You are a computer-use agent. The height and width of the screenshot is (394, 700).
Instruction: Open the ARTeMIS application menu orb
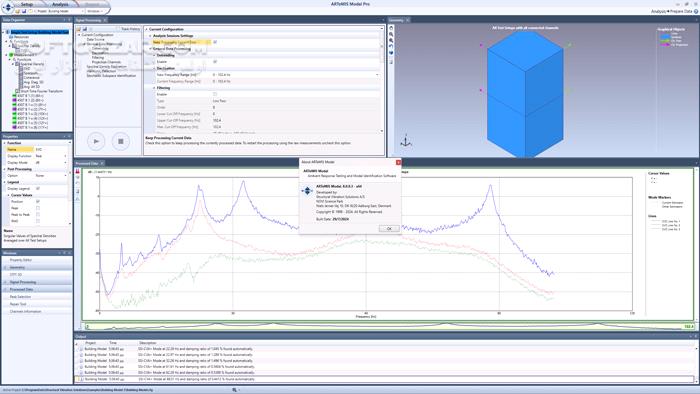click(x=8, y=6)
